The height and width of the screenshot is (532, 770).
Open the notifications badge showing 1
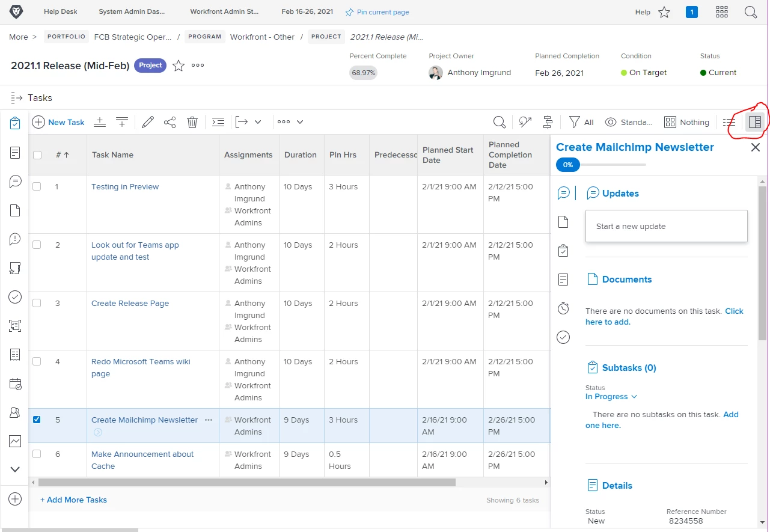coord(692,12)
